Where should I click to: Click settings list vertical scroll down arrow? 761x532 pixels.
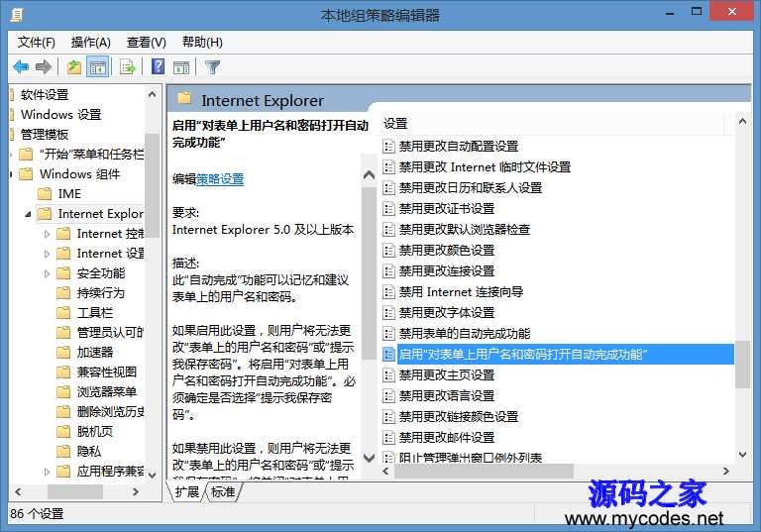(742, 455)
